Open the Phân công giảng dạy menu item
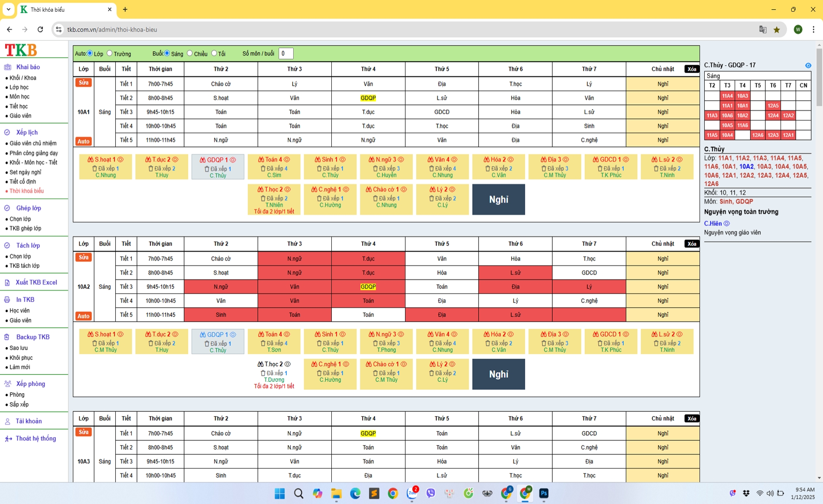823x504 pixels. [33, 153]
